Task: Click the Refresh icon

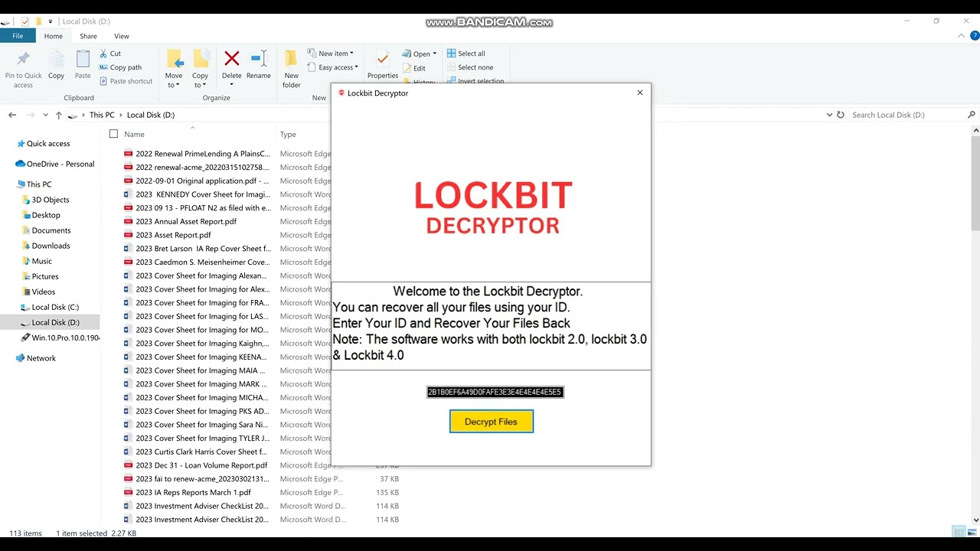Action: coord(841,115)
